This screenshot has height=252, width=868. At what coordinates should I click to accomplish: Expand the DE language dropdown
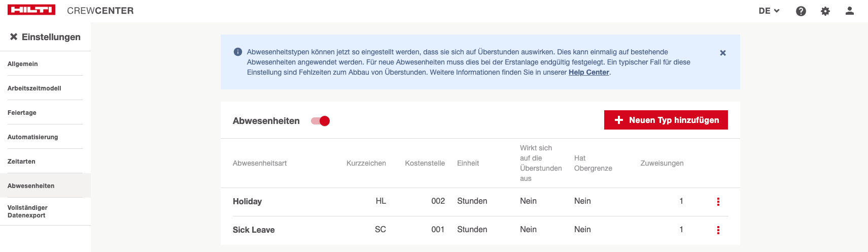pyautogui.click(x=769, y=11)
